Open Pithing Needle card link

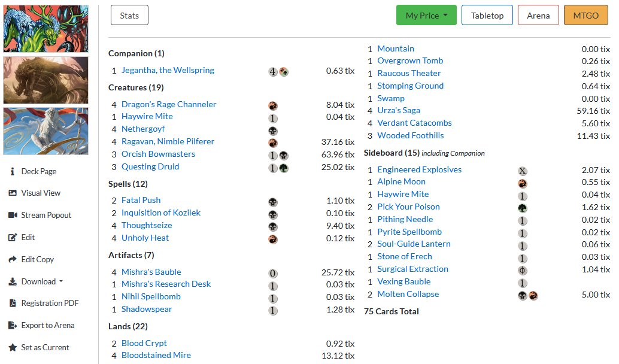coord(405,219)
